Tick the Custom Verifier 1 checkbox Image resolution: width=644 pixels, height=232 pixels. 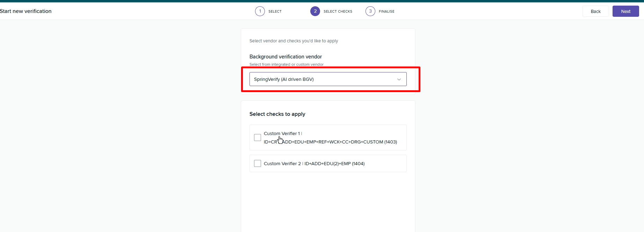(x=258, y=138)
